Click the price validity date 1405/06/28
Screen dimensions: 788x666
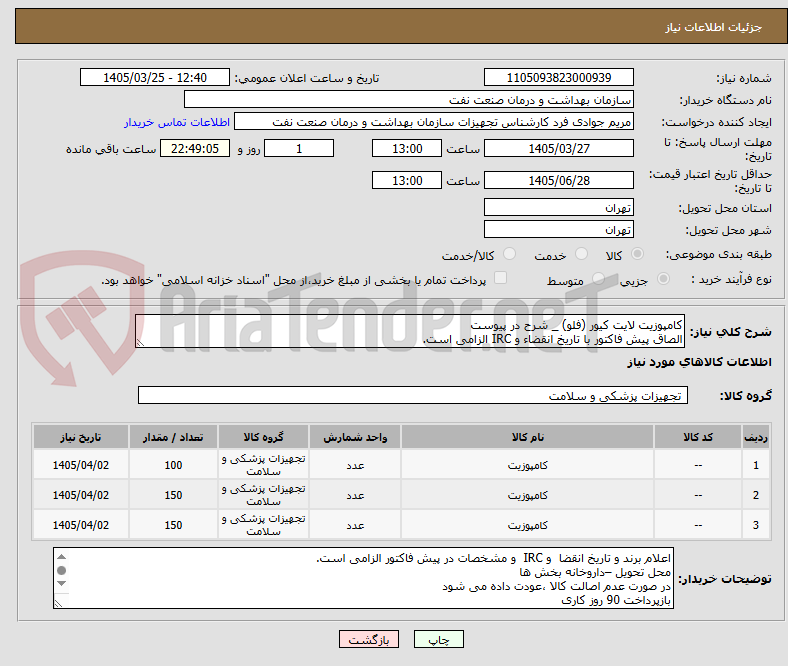(x=559, y=180)
